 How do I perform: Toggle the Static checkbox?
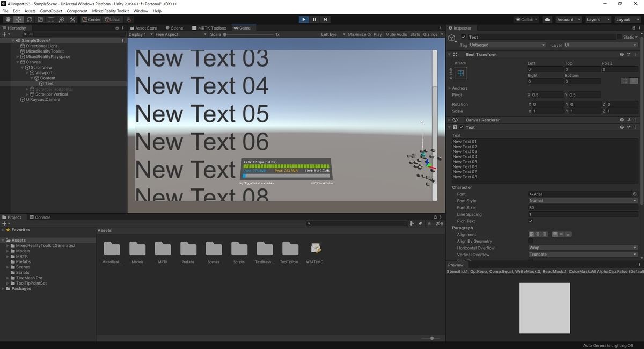619,37
